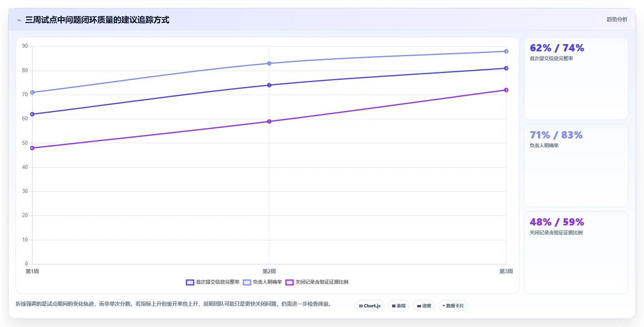Screen dimensions: 644x327
Task: Click the 第3周 point on 首次提交信息完整率 line
Action: click(506, 68)
